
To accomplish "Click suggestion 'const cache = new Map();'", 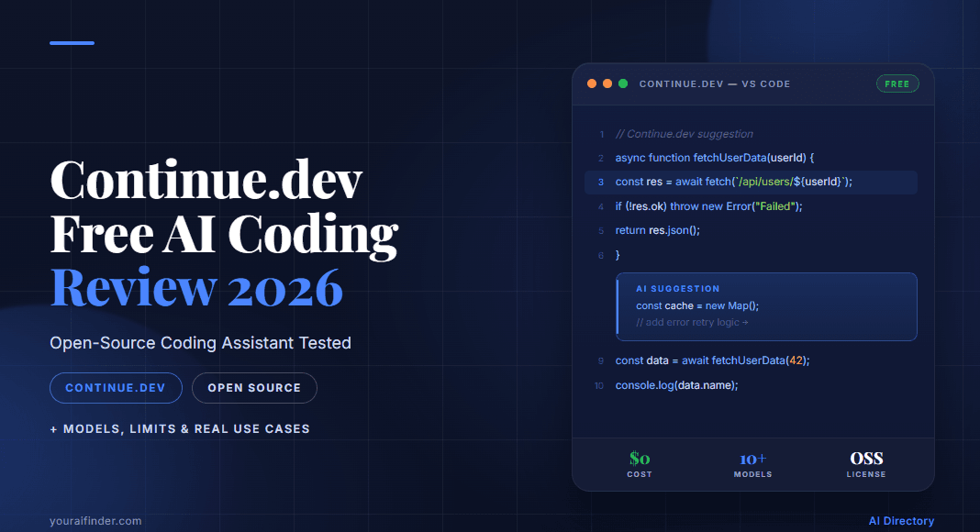I will tap(697, 306).
